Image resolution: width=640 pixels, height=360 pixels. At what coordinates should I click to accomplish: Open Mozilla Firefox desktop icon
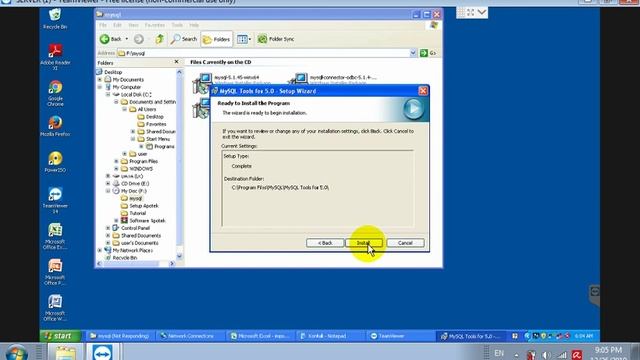(x=55, y=126)
